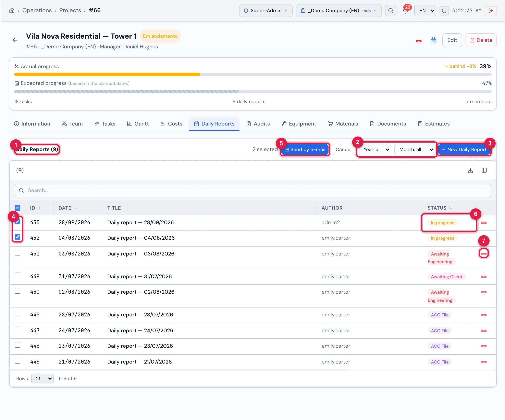Open PDF for report 451
Screen dimensions: 505x420
click(x=484, y=253)
